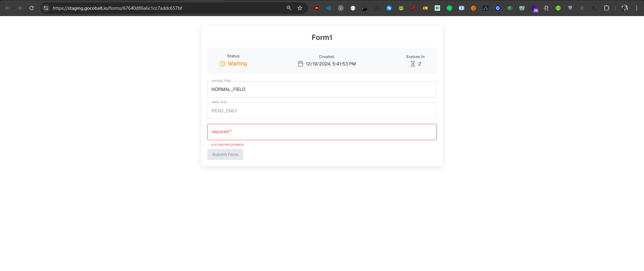The width and height of the screenshot is (644, 271).
Task: Click the hourglass icon under Expires In
Action: 413,64
